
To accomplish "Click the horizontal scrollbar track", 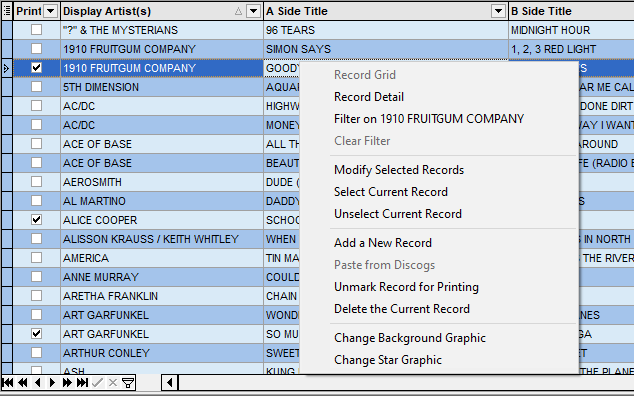I will point(406,383).
